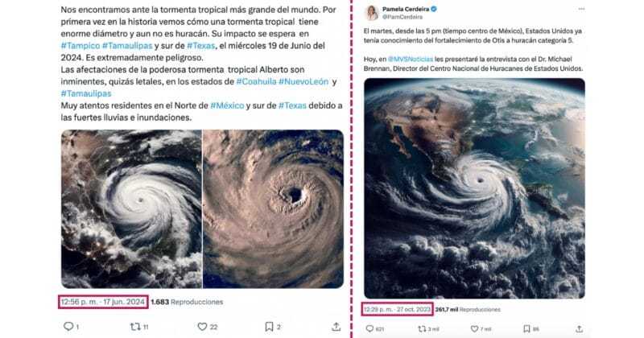Open the hurricane eye close-up image
The width and height of the screenshot is (644, 338).
coord(273,208)
